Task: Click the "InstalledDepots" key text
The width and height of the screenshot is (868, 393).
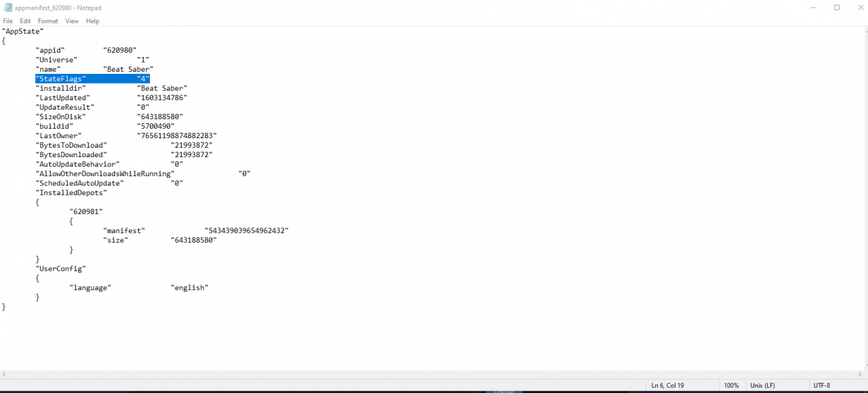Action: click(71, 193)
